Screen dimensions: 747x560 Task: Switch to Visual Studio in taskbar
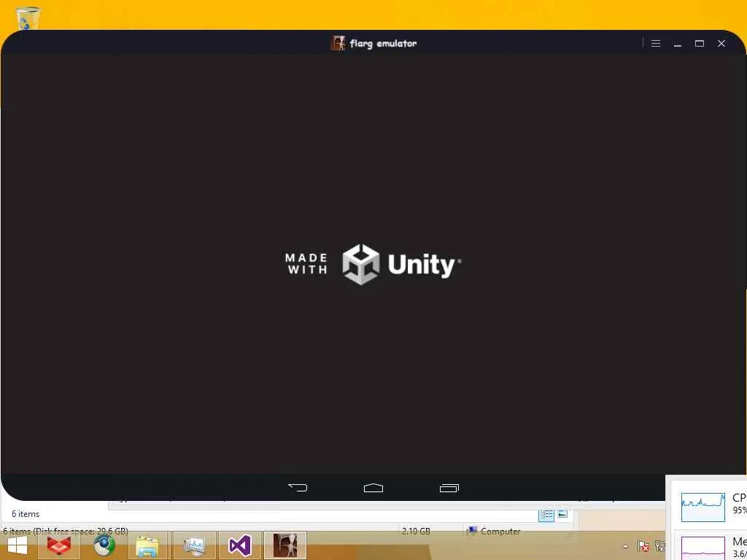[x=239, y=545]
